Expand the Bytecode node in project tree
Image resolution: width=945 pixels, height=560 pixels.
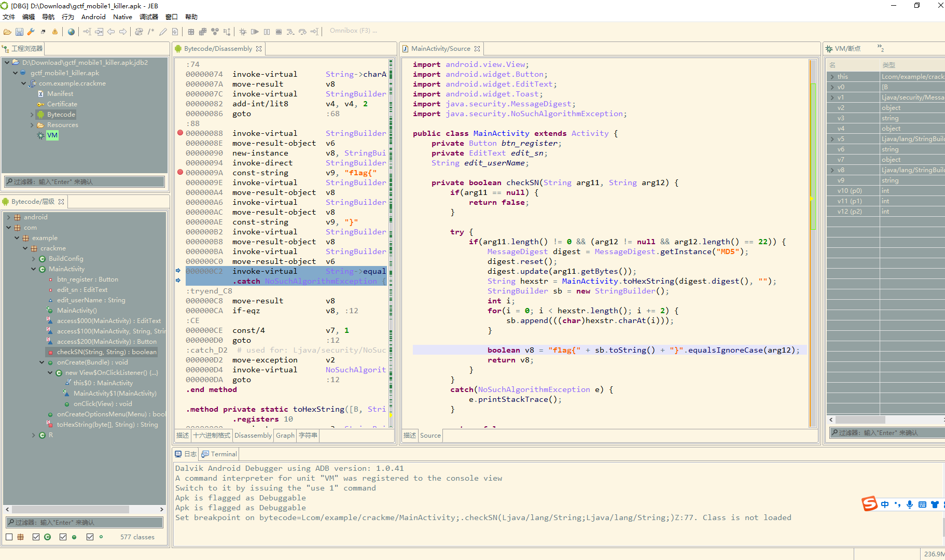point(32,115)
